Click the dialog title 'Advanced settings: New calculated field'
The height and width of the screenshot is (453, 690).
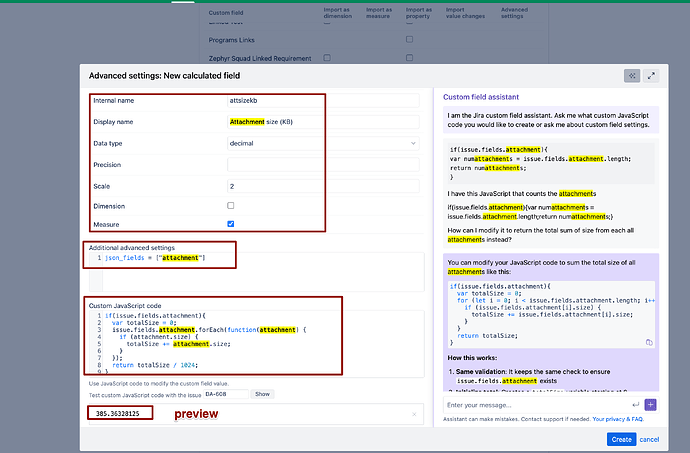click(x=164, y=76)
